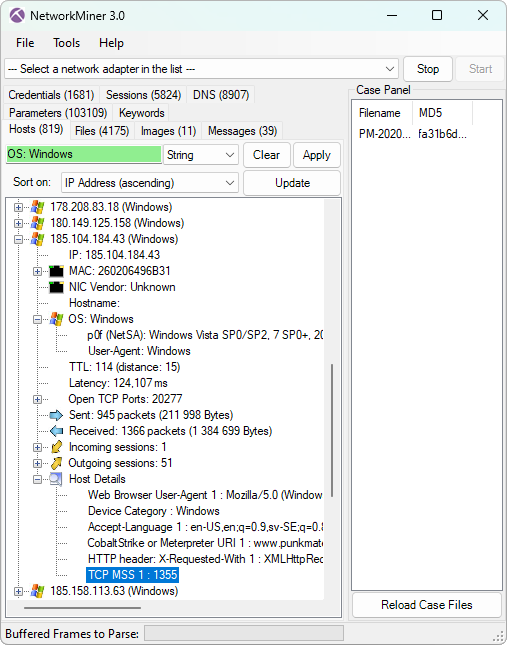
Task: Switch to the Parameters (103109) tab
Action: [58, 113]
